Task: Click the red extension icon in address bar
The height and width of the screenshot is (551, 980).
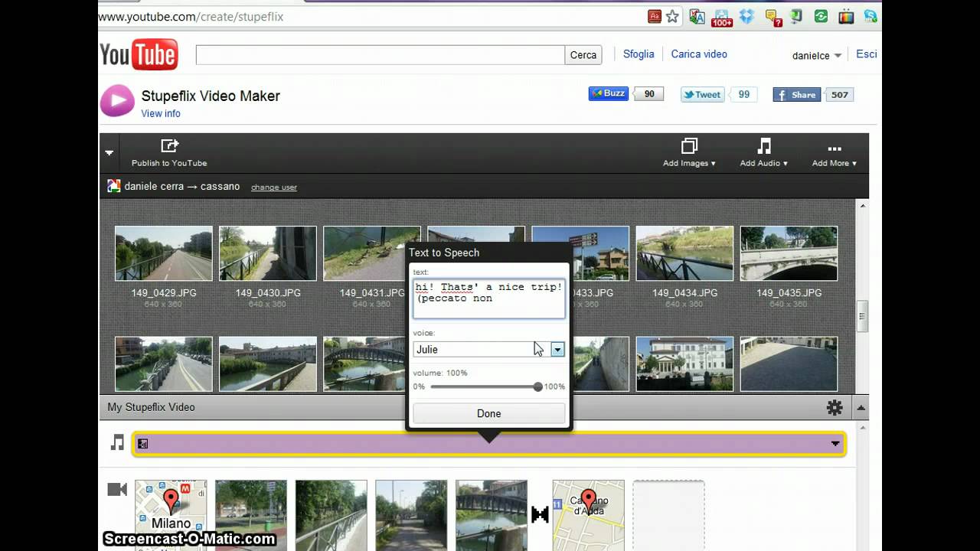Action: (655, 16)
